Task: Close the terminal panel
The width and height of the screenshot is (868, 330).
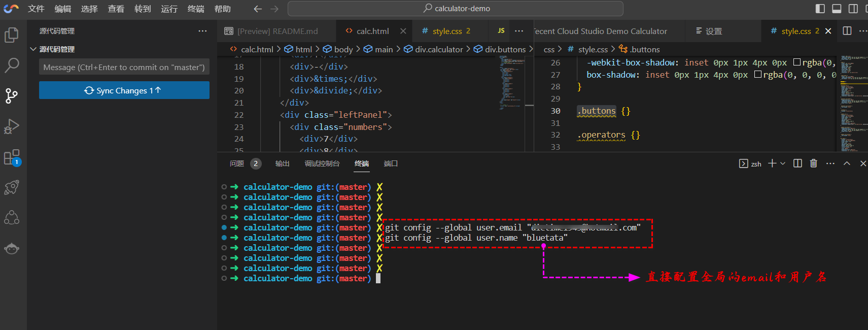Action: pos(863,163)
